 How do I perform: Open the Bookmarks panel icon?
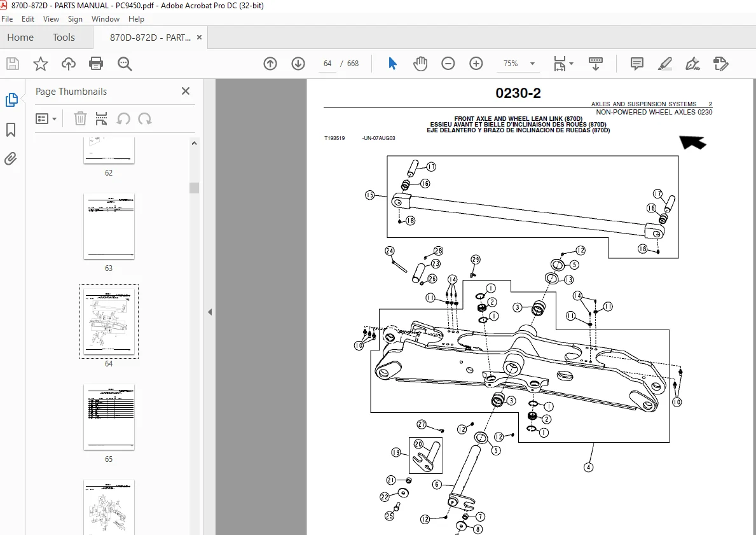pos(11,130)
